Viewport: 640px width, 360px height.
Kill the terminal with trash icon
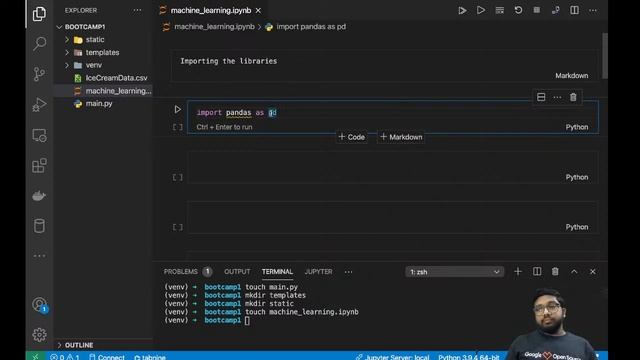pos(555,271)
